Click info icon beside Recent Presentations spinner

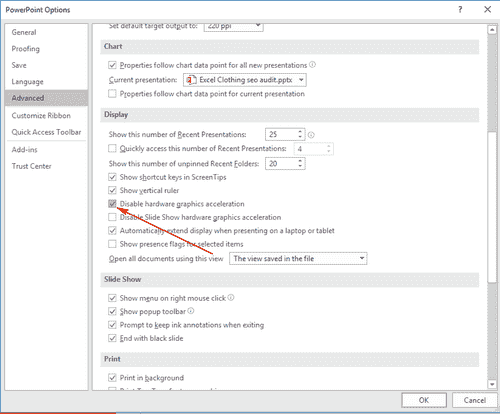[311, 135]
